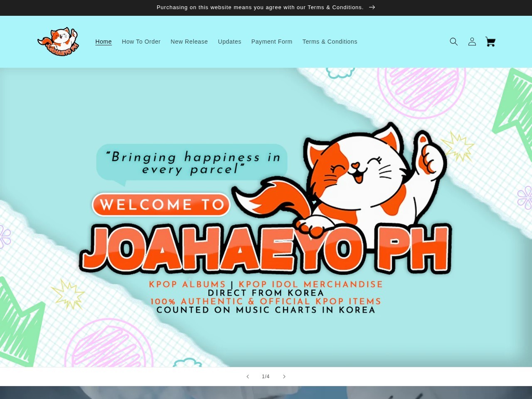Open the account login icon
Image resolution: width=532 pixels, height=399 pixels.
[472, 42]
